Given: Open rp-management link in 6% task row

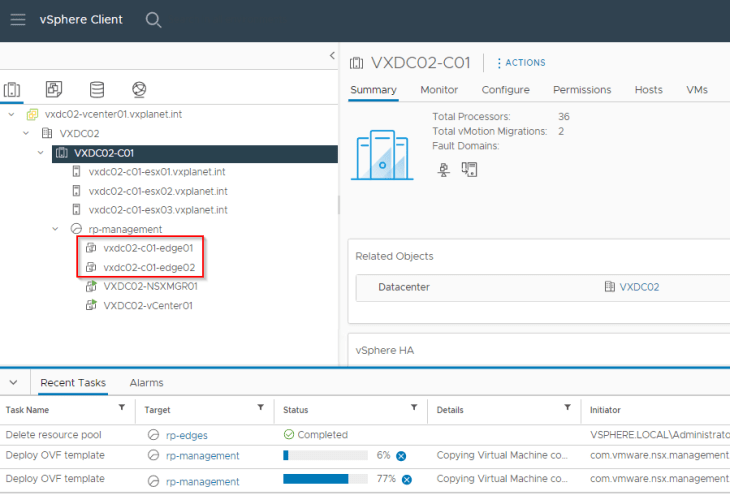Looking at the screenshot, I should pos(203,456).
